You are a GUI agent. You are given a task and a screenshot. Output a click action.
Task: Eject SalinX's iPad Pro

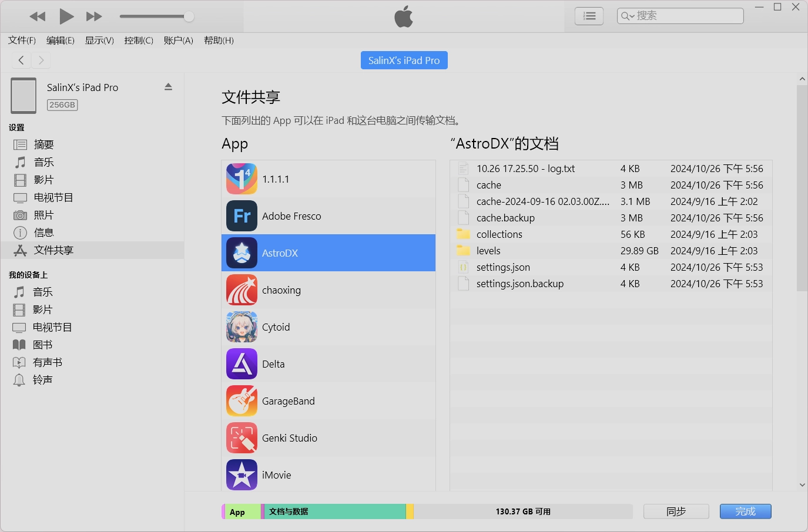click(168, 87)
